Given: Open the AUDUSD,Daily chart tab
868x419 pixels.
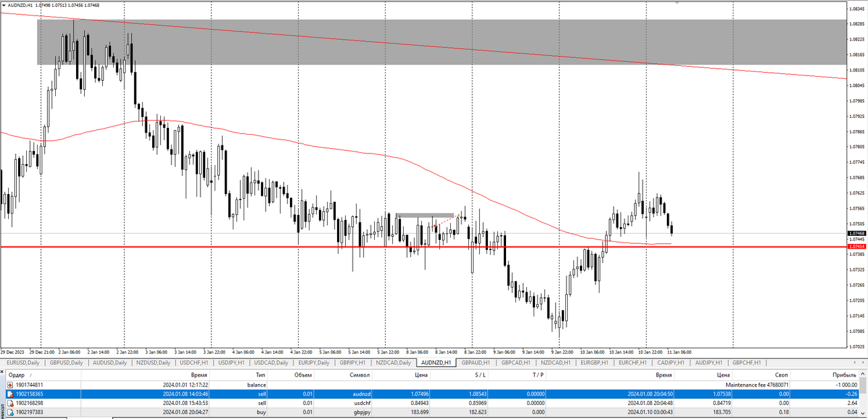Looking at the screenshot, I should pyautogui.click(x=110, y=362).
